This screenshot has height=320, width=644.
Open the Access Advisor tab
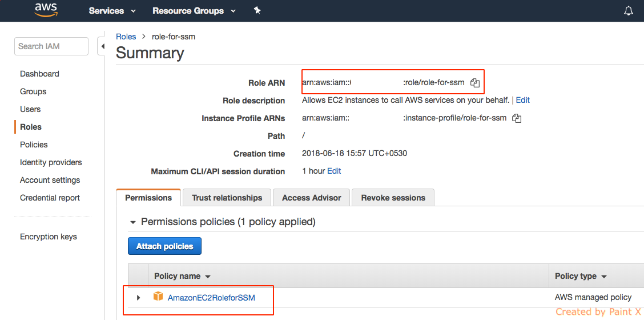[311, 198]
